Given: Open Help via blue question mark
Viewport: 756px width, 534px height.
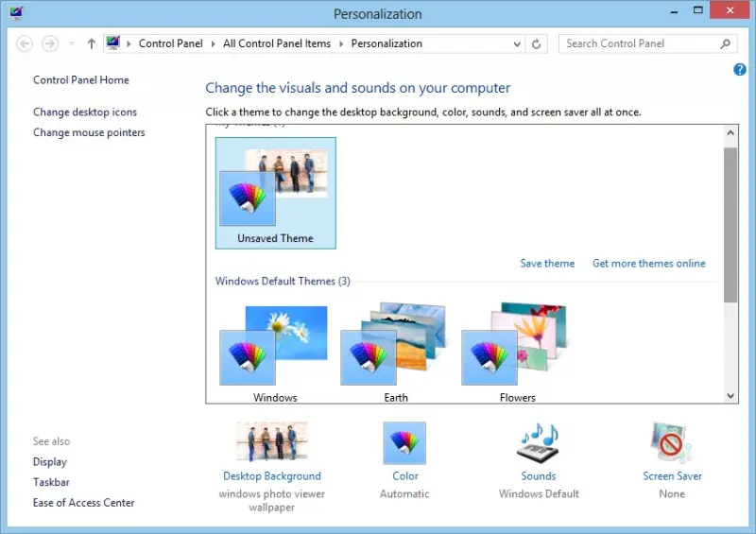Looking at the screenshot, I should 740,69.
